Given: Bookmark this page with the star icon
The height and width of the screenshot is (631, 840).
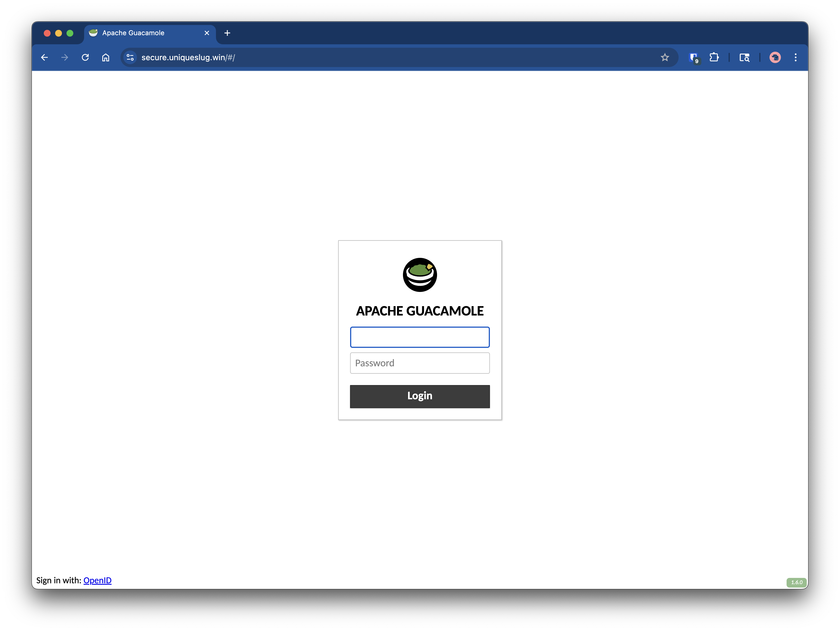Looking at the screenshot, I should coord(665,57).
